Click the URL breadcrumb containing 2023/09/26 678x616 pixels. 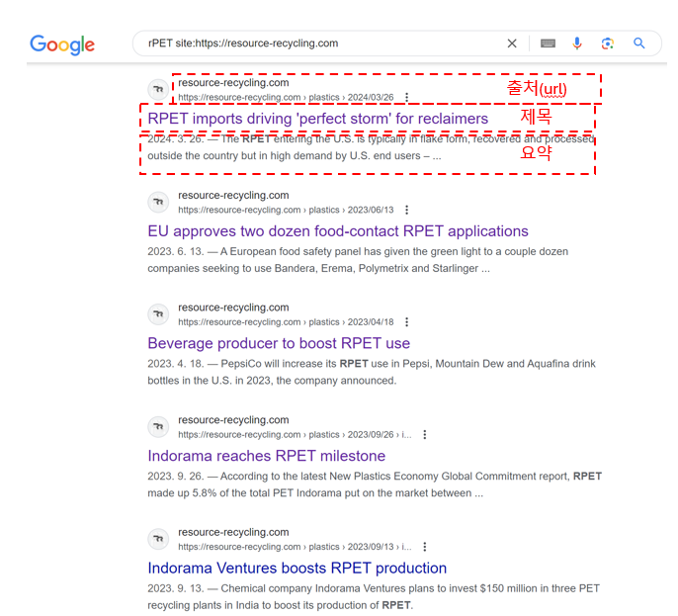295,434
